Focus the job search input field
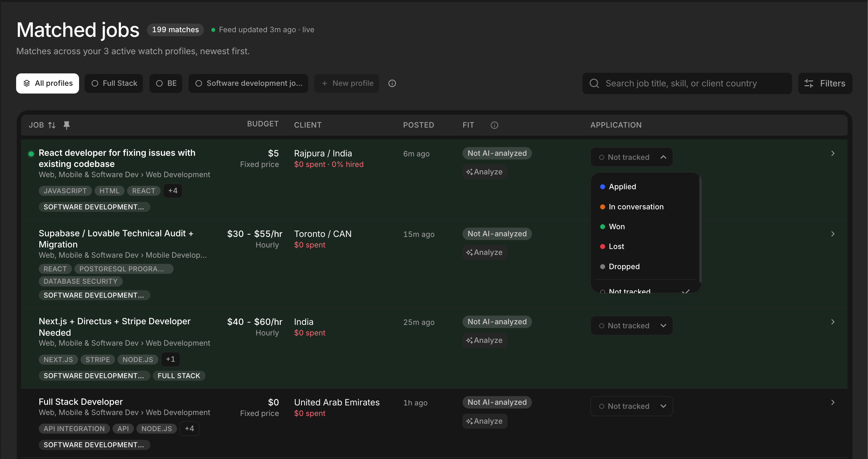 pos(687,83)
